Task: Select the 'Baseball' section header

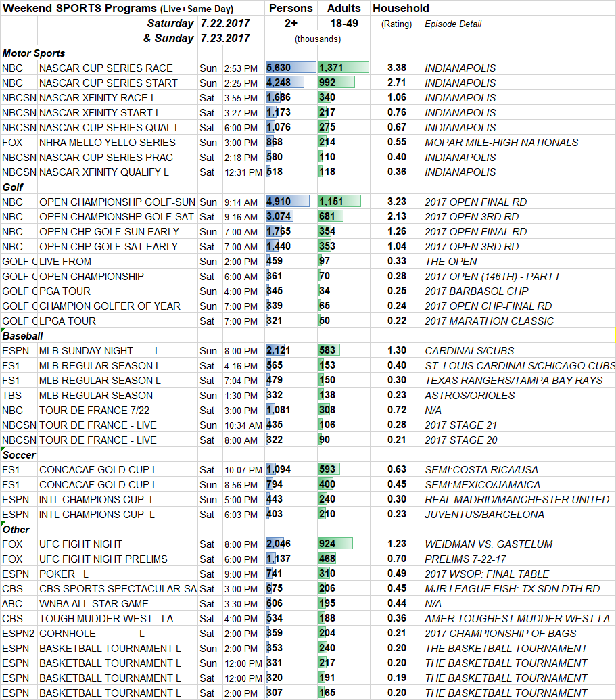Action: [x=23, y=335]
